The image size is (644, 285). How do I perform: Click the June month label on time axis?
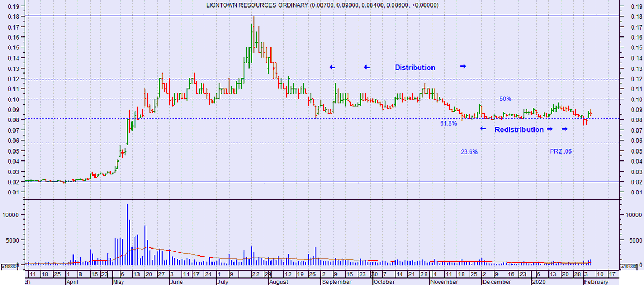[177, 281]
